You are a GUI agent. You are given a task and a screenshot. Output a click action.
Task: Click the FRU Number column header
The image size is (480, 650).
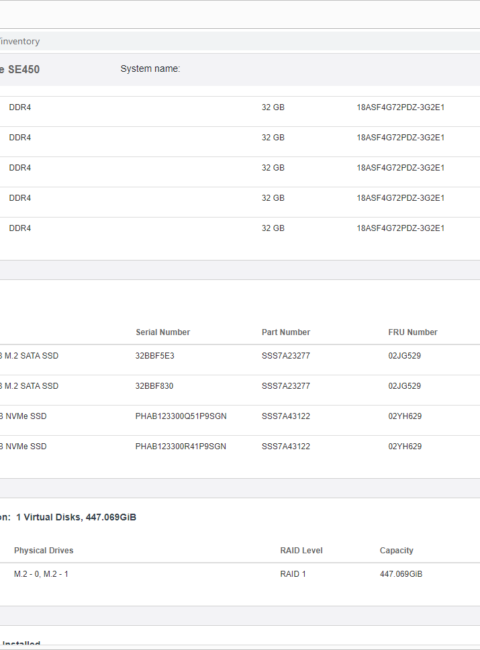[412, 332]
